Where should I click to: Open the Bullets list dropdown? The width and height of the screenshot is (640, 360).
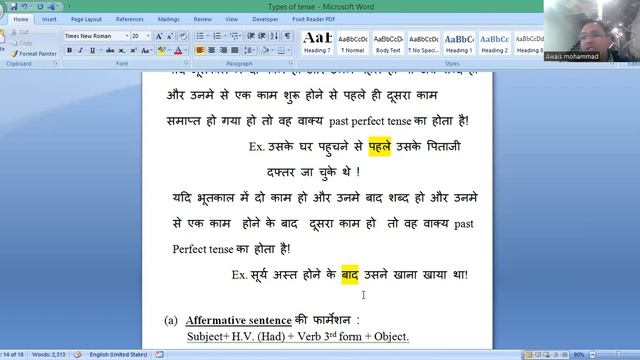point(207,36)
